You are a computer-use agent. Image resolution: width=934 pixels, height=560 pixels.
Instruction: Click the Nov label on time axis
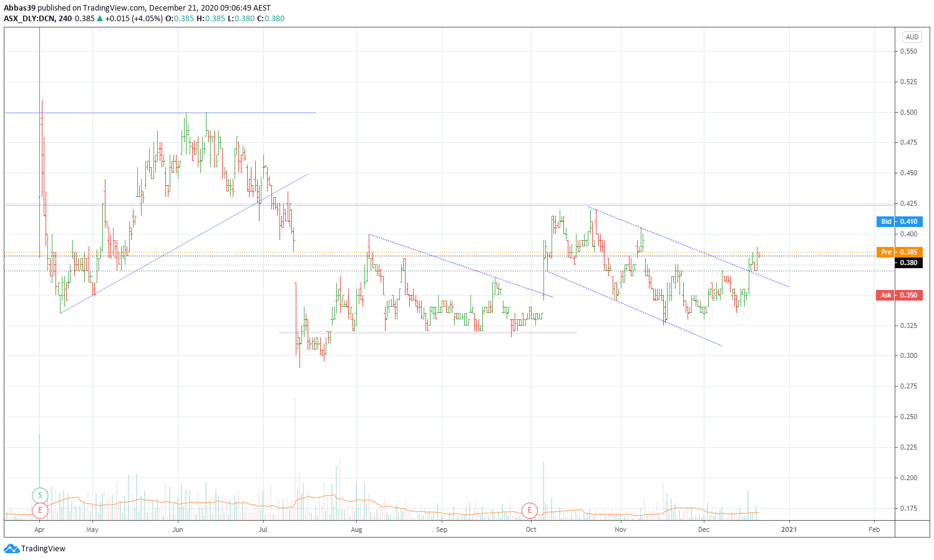(x=620, y=529)
